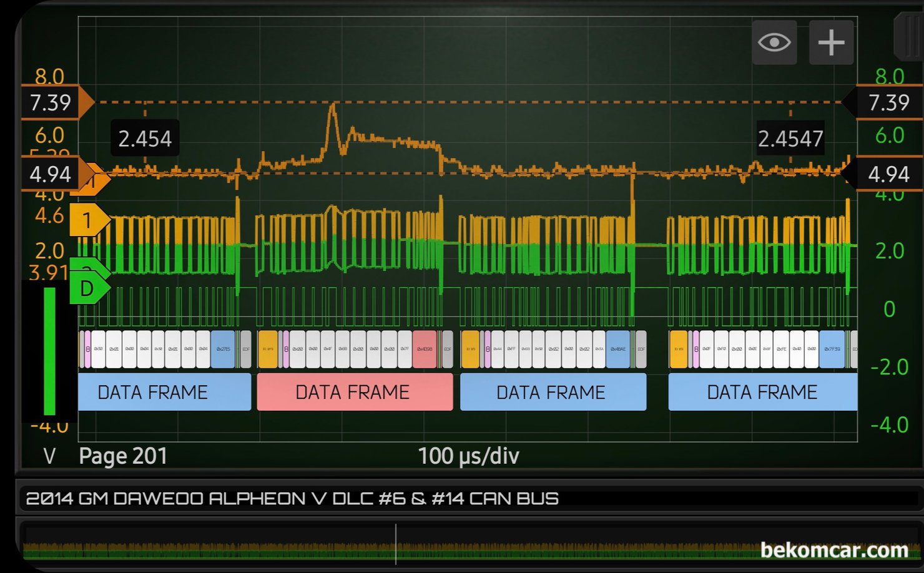Click the 0x7F39 CRC decode cell

(832, 349)
